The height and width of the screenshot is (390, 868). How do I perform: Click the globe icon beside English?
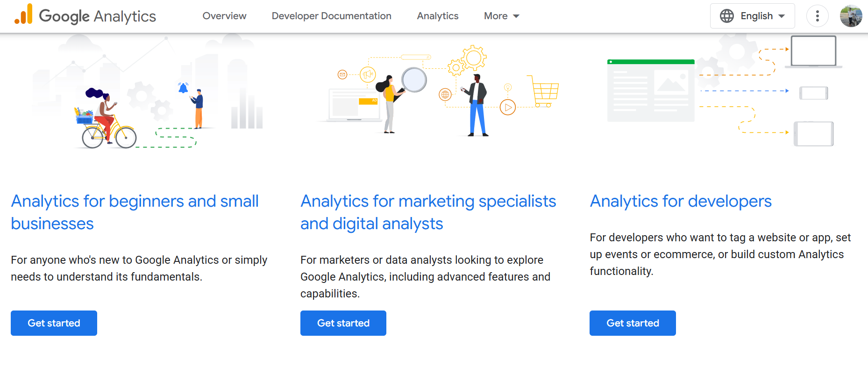coord(726,15)
